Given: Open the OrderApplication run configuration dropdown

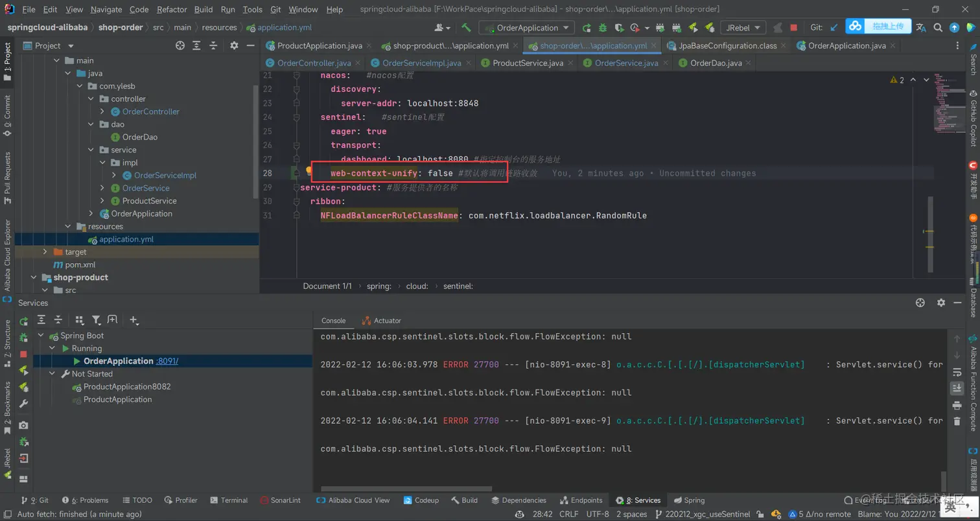Looking at the screenshot, I should click(526, 28).
